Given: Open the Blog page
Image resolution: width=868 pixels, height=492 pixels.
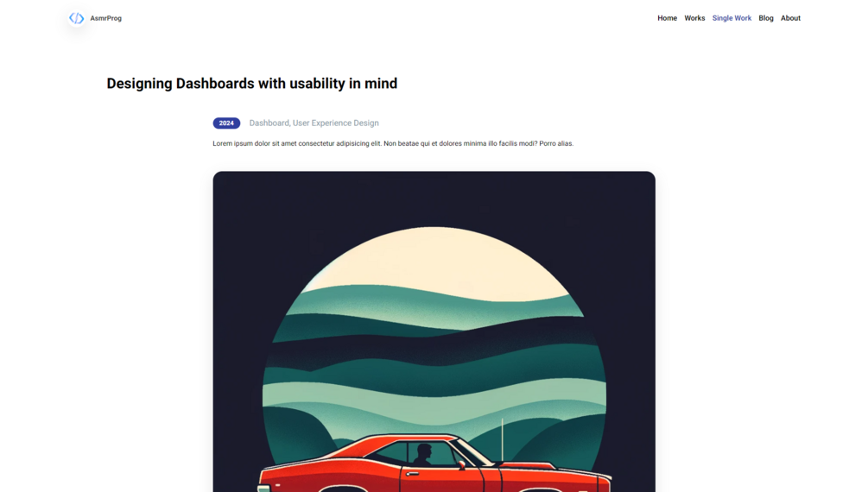Looking at the screenshot, I should pyautogui.click(x=765, y=18).
